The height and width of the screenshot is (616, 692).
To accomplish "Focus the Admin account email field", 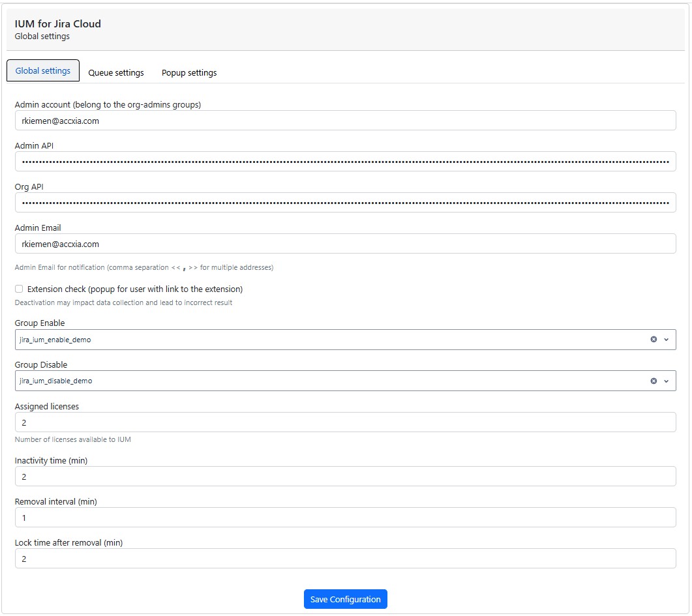I will [345, 121].
